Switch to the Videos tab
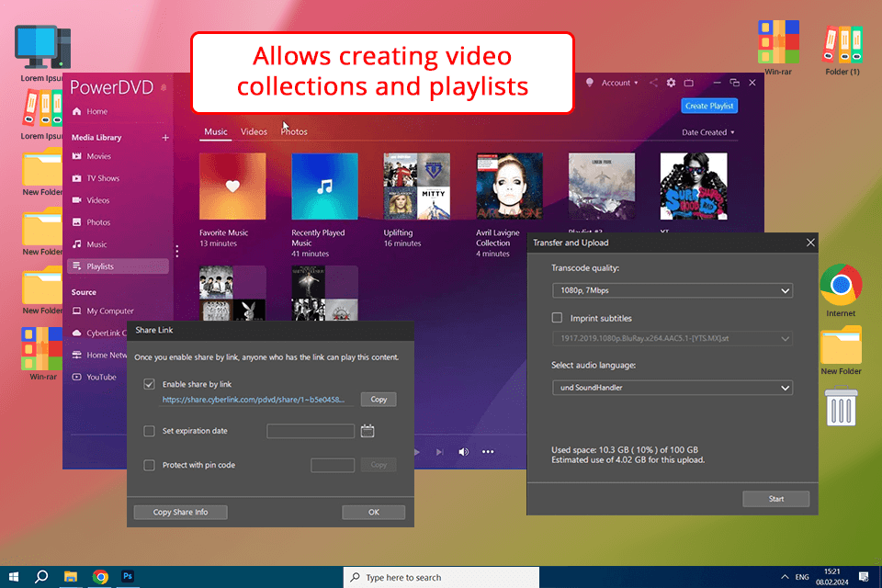Viewport: 882px width, 588px height. 254,132
